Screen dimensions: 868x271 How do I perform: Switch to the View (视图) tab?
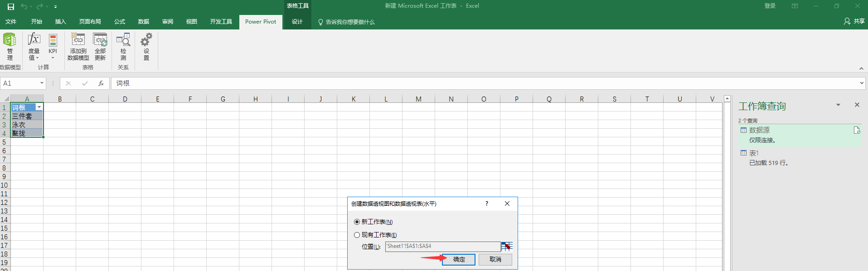[191, 22]
